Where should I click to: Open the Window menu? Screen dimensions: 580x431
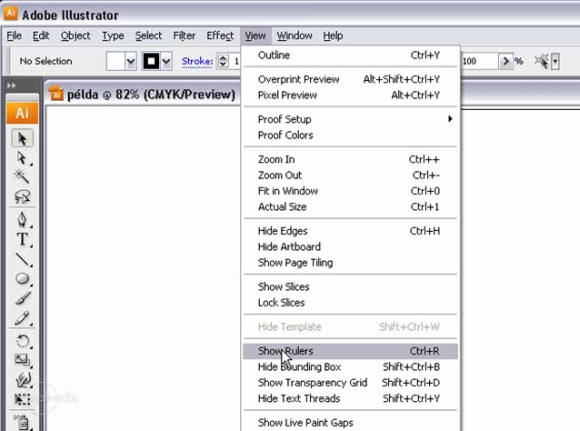[x=294, y=36]
